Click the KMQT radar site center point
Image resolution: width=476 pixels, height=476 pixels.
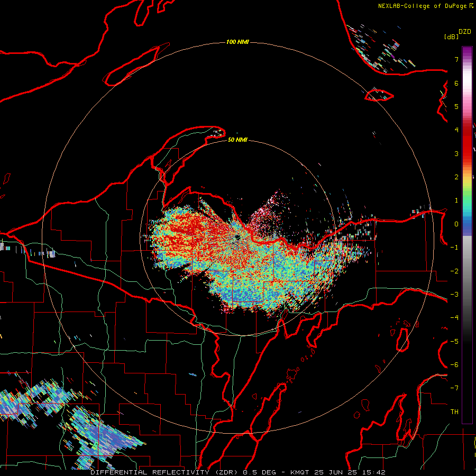coord(237,237)
